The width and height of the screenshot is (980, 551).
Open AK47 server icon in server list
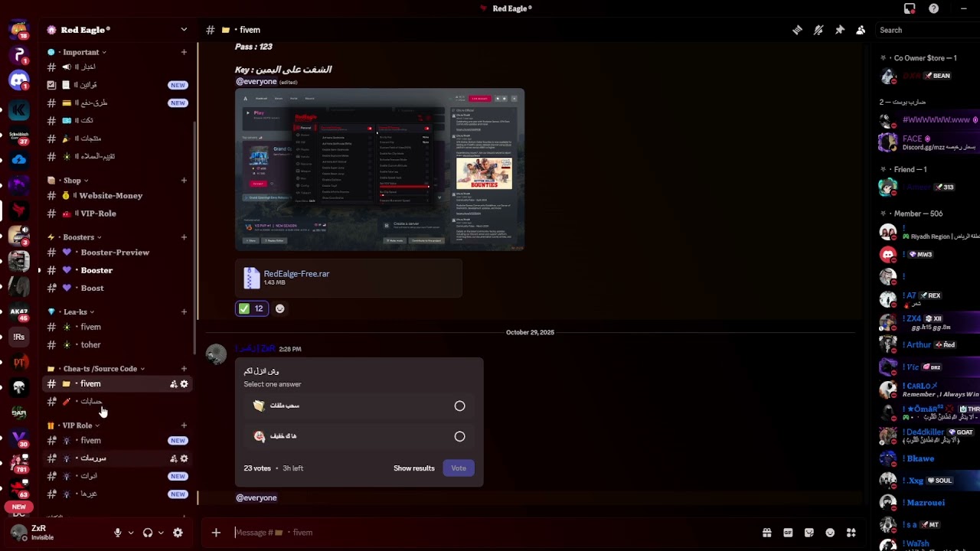19,312
